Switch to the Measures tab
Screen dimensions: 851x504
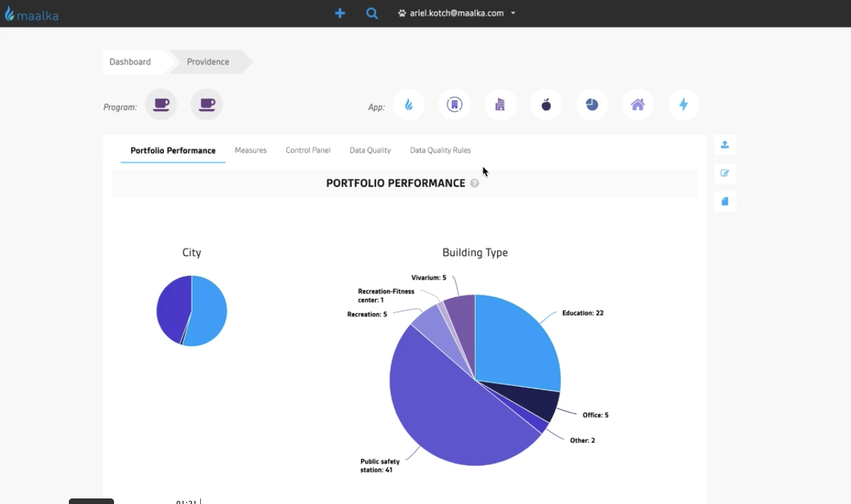point(250,150)
